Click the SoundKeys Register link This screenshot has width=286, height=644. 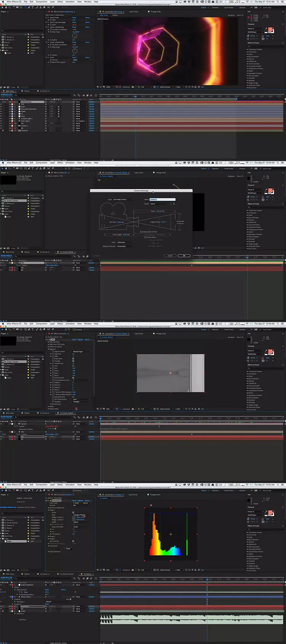tap(80, 501)
